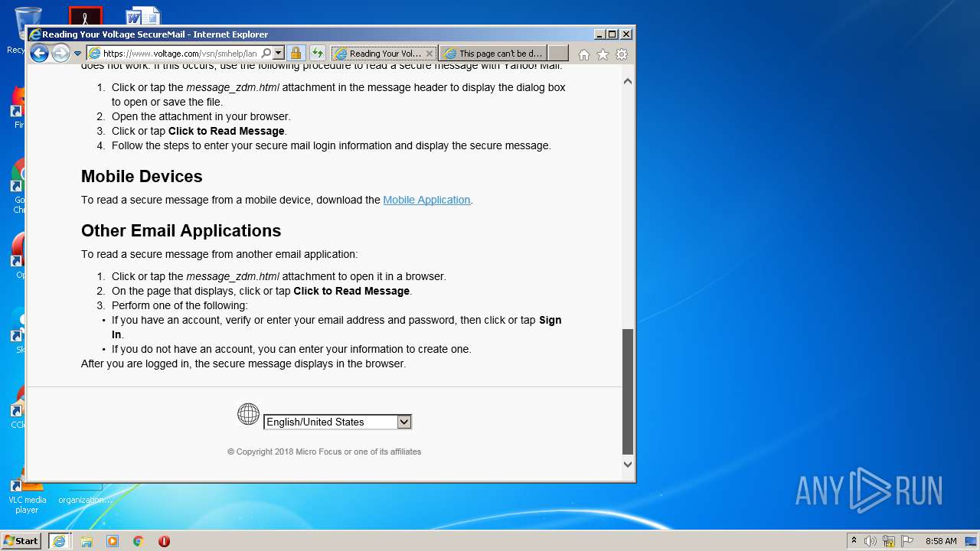Click the red Opera taskbar icon
The image size is (980, 551).
(x=164, y=541)
